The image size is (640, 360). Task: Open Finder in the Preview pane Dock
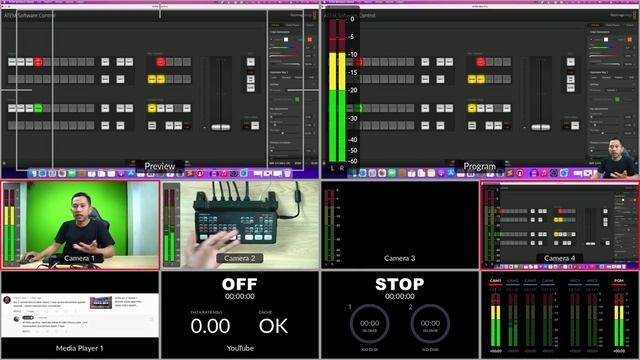(33, 173)
